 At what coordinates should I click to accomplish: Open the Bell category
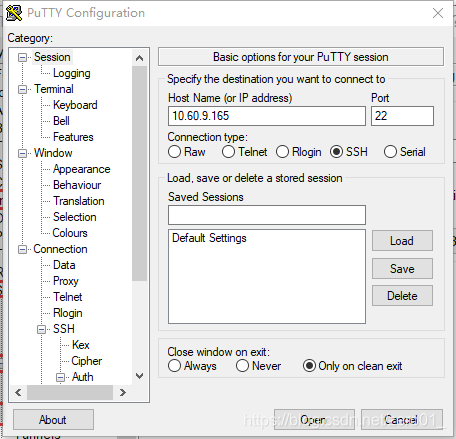click(61, 121)
